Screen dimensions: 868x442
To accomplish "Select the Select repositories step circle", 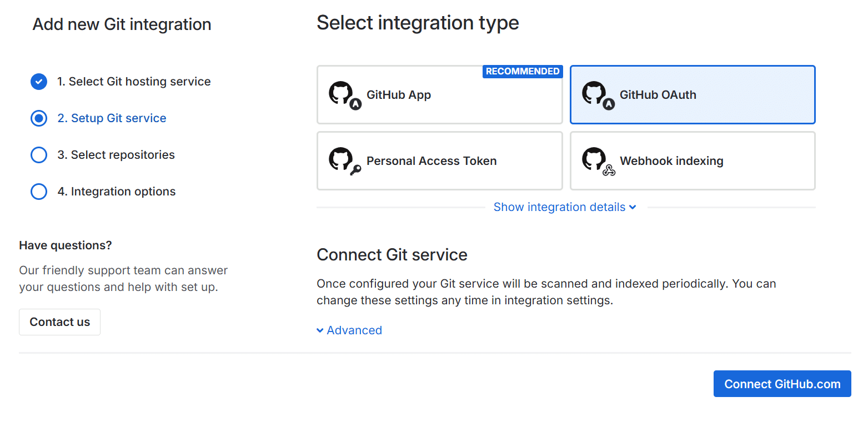I will [39, 155].
